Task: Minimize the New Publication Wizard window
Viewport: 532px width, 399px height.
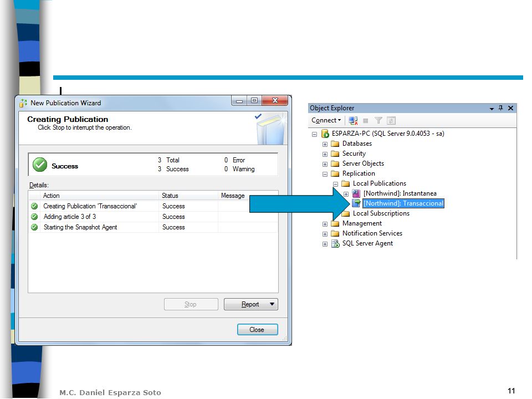Action: (239, 100)
